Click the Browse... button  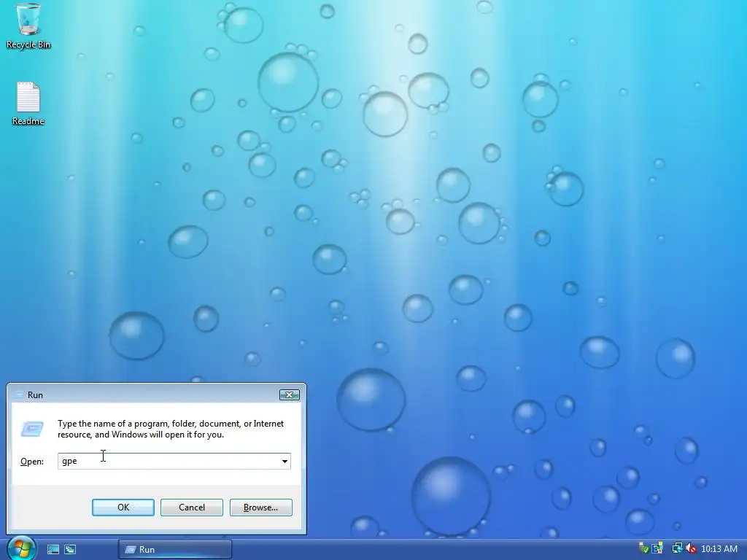pos(260,507)
